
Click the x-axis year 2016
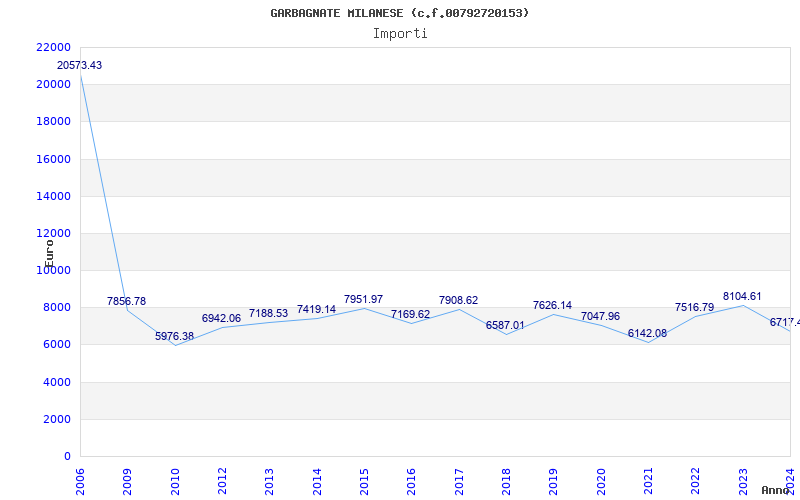tap(411, 482)
